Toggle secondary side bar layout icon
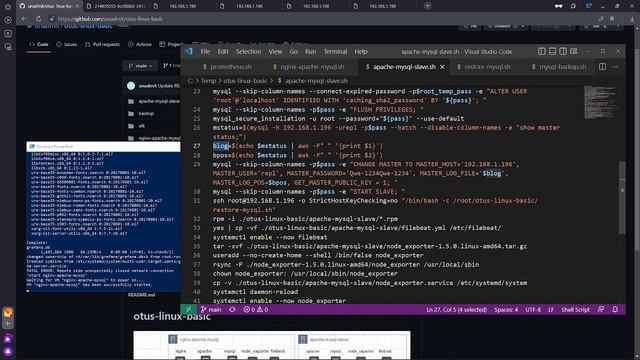The width and height of the screenshot is (640, 360). click(563, 51)
